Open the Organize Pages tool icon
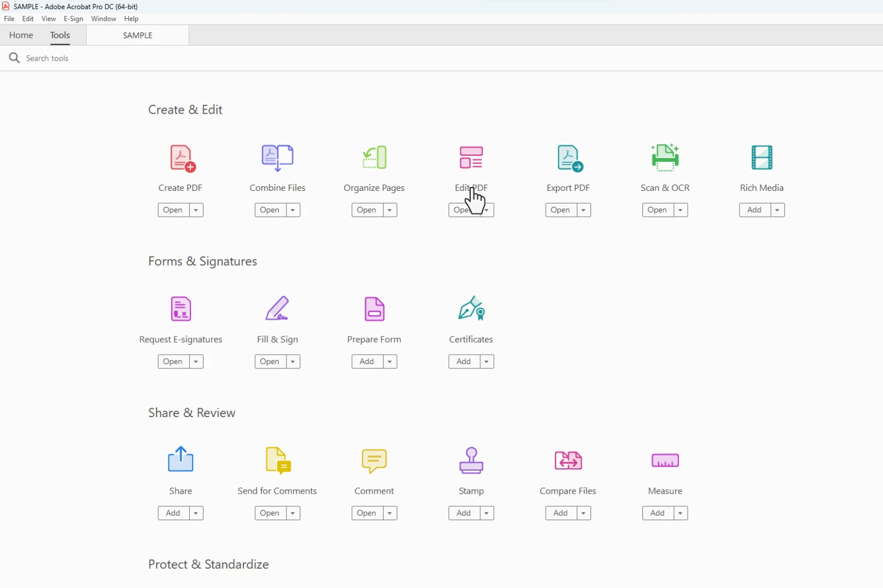This screenshot has width=883, height=588. 375,158
